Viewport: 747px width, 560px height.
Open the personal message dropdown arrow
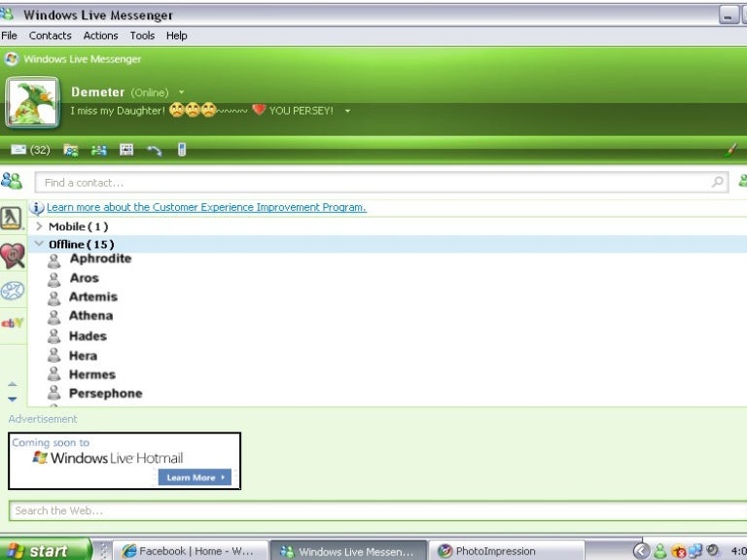coord(347,111)
